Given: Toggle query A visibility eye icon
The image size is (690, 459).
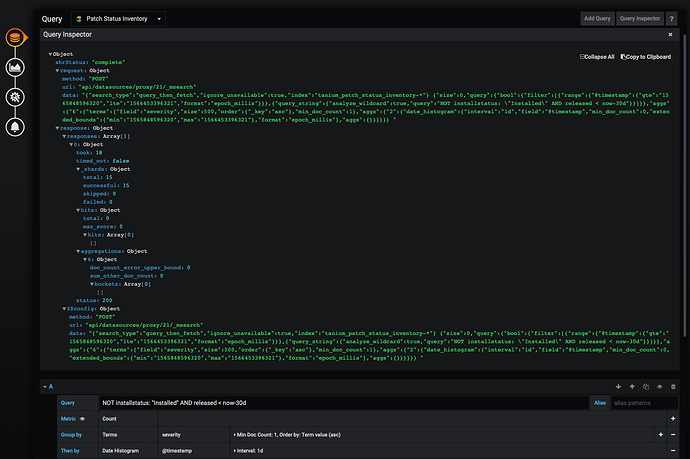Looking at the screenshot, I should 659,386.
